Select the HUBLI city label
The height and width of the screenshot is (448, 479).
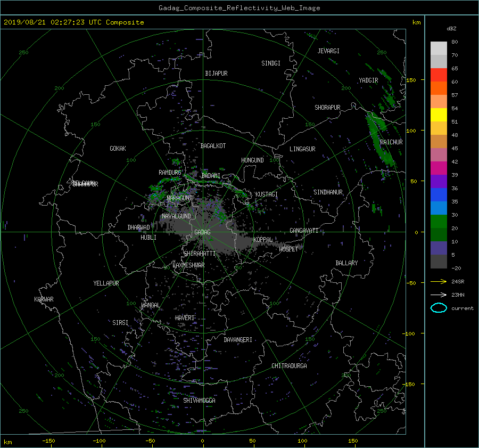[148, 238]
